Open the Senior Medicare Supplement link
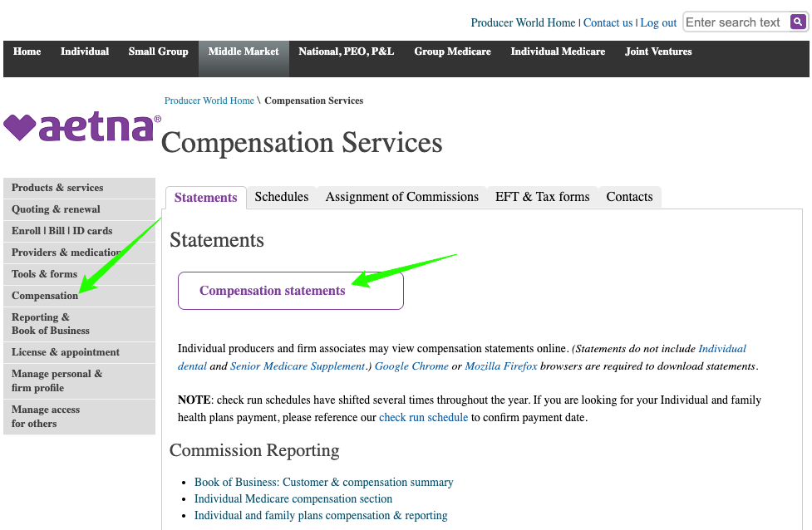 pyautogui.click(x=298, y=366)
